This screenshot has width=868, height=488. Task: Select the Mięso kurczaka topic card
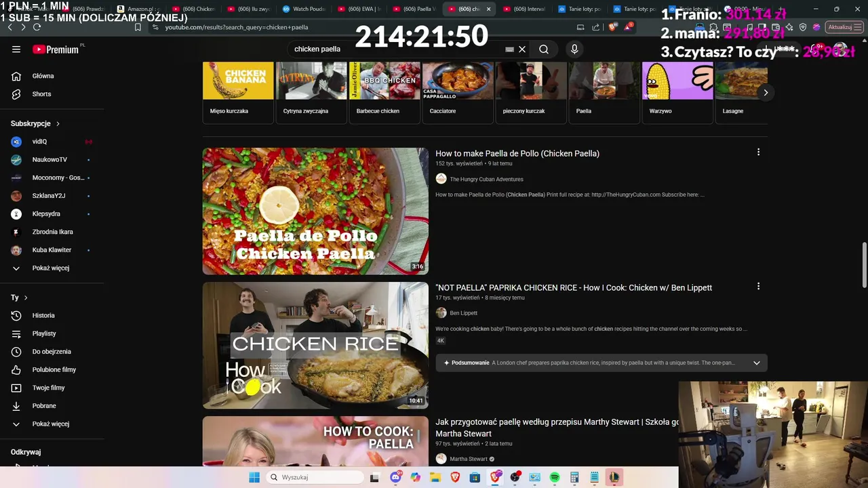point(238,92)
